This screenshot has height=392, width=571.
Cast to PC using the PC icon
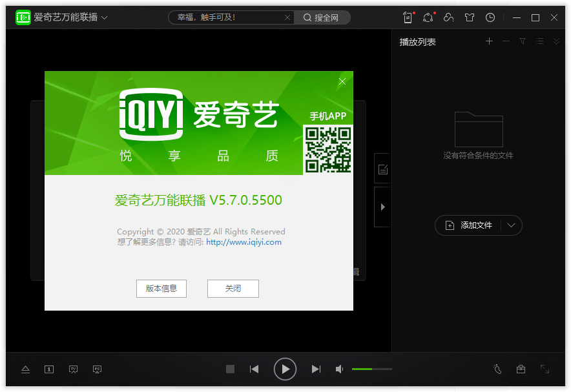coord(97,369)
